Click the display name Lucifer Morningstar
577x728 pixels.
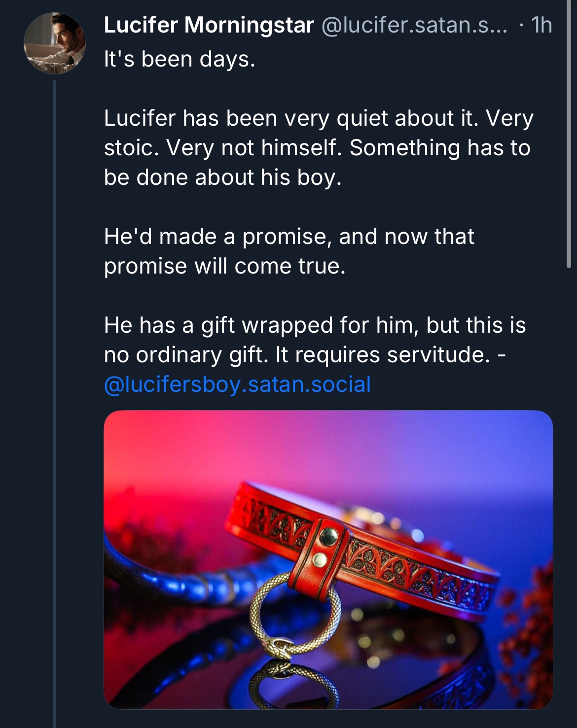(209, 25)
